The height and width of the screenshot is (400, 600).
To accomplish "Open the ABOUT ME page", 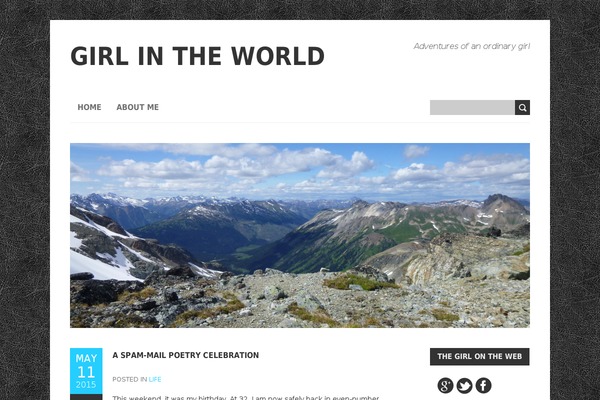I will coord(138,107).
